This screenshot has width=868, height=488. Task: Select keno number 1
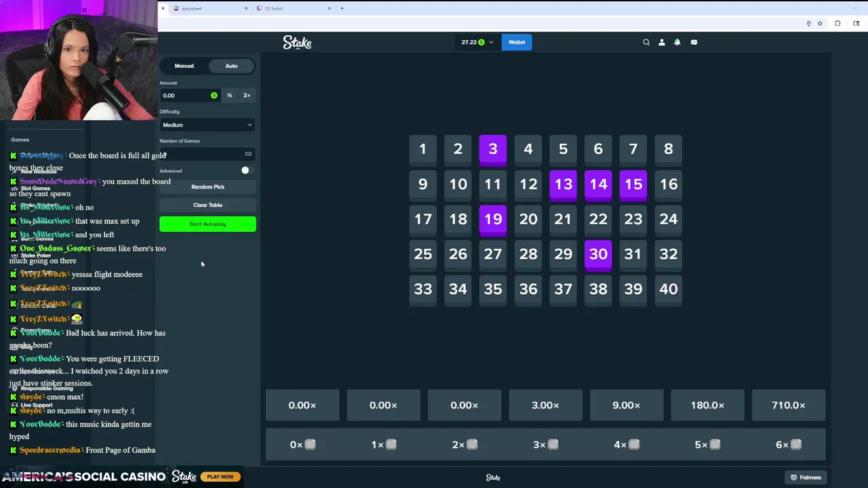click(422, 149)
